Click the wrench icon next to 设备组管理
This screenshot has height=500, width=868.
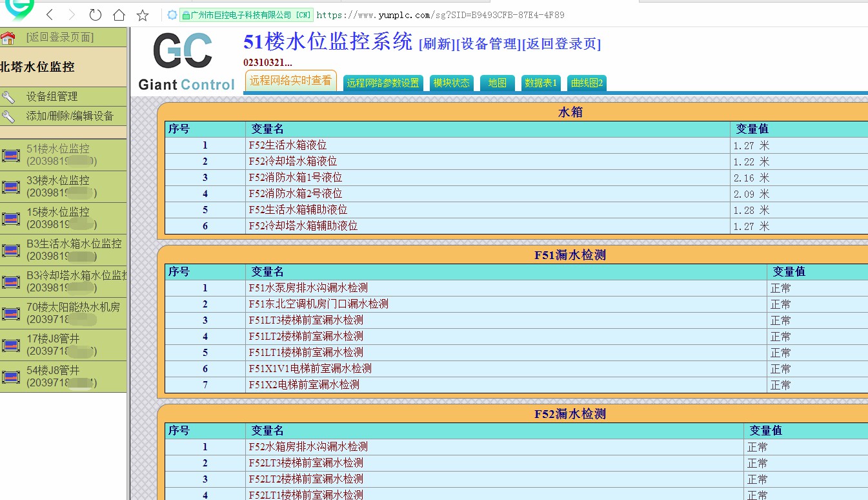pyautogui.click(x=8, y=97)
